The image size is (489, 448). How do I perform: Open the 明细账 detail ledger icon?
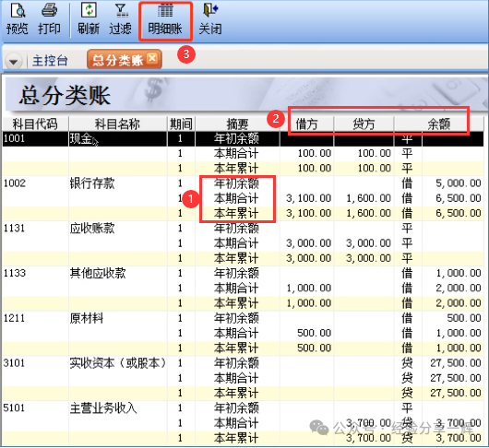165,19
